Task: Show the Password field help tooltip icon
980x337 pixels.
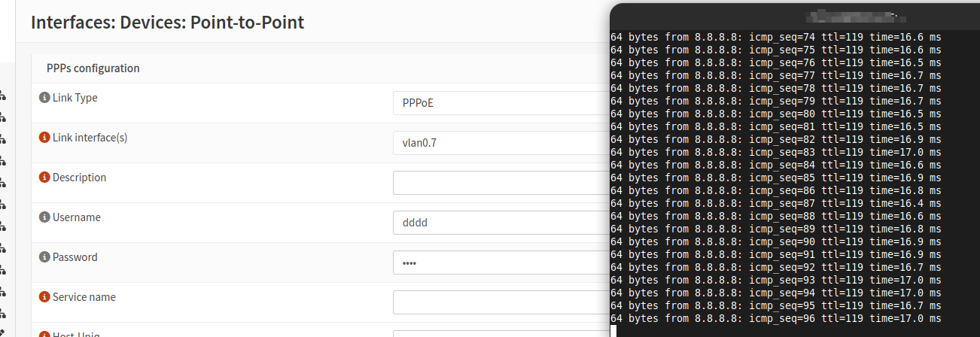Action: coord(44,257)
